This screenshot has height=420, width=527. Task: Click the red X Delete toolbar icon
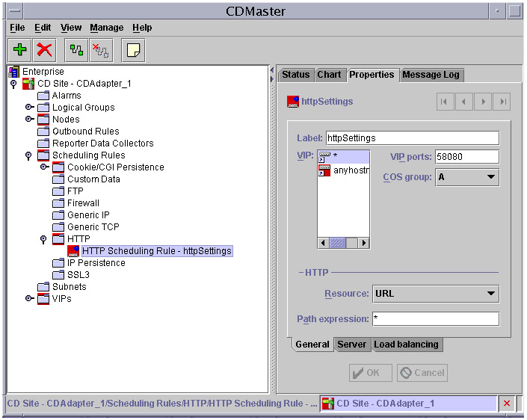(x=44, y=50)
